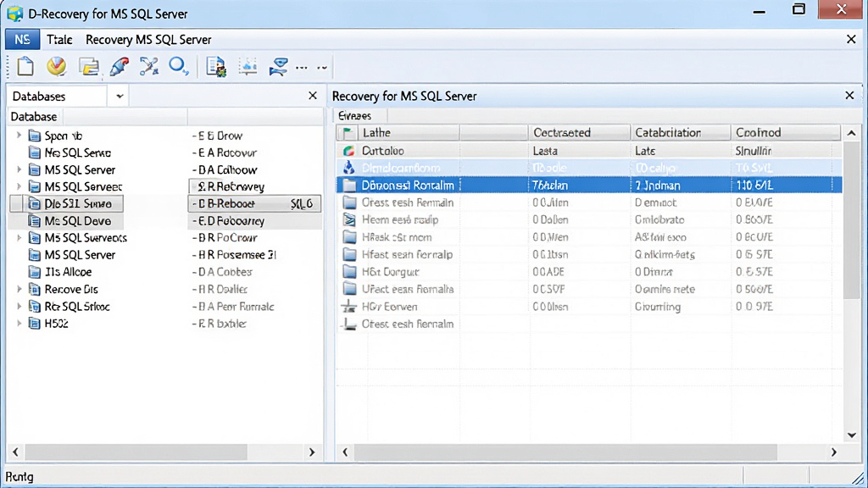Image resolution: width=868 pixels, height=488 pixels.
Task: Click the B-Reboost cell
Action: pyautogui.click(x=254, y=203)
